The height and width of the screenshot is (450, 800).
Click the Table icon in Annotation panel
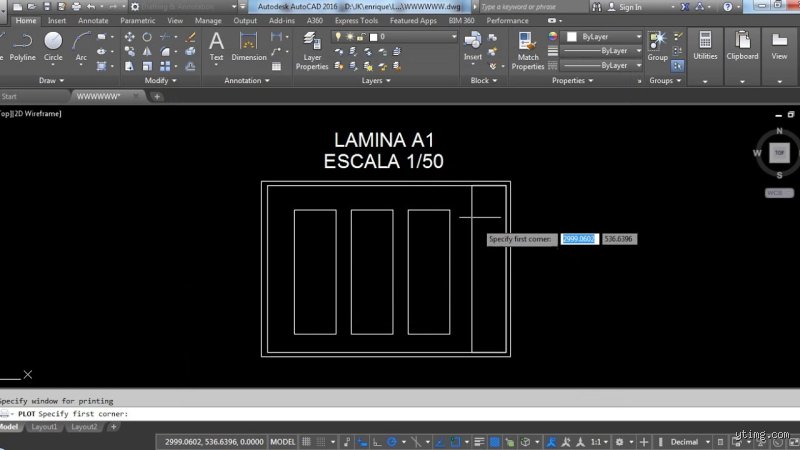point(276,66)
